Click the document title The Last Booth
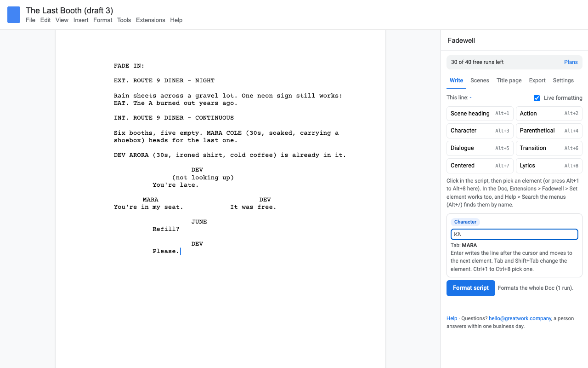This screenshot has width=588, height=368. [x=69, y=11]
